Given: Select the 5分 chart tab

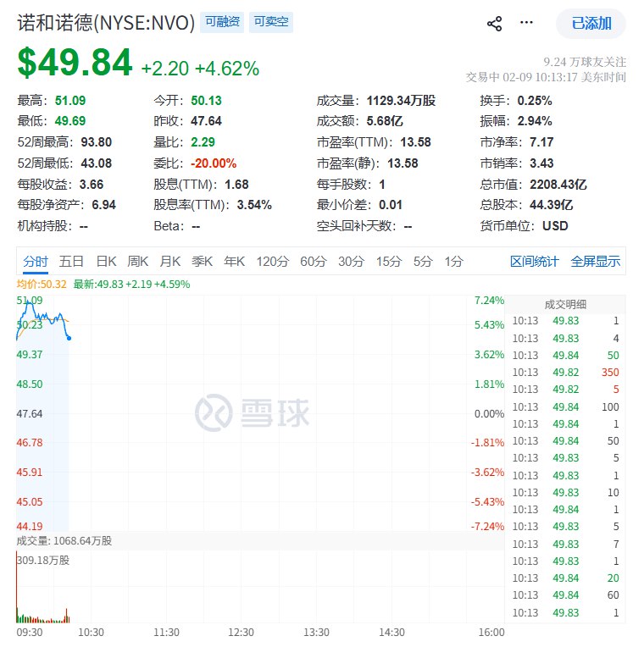Looking at the screenshot, I should (422, 262).
